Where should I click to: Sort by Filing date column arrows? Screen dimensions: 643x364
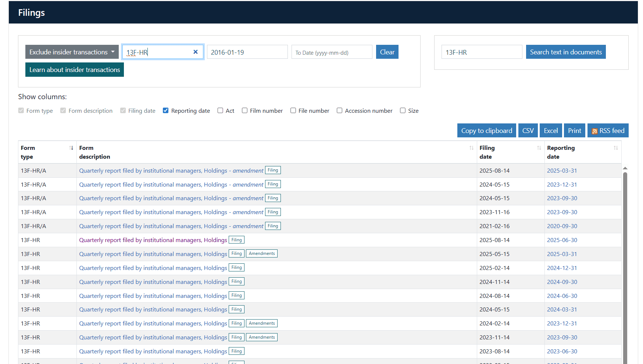point(539,148)
